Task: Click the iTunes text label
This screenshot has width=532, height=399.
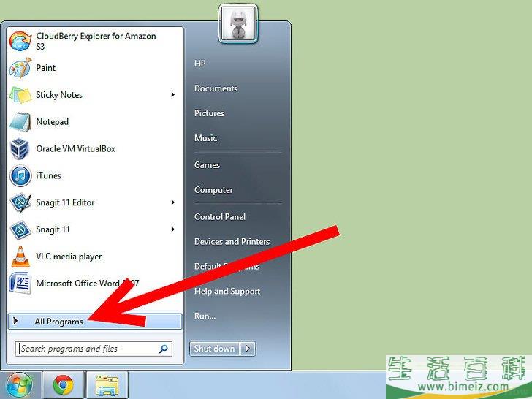Action: tap(48, 175)
